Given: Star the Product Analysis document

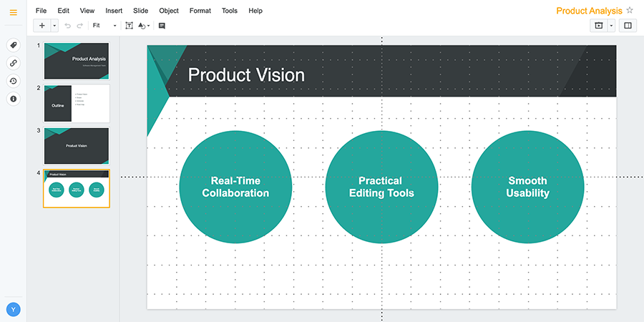Looking at the screenshot, I should coord(630,11).
